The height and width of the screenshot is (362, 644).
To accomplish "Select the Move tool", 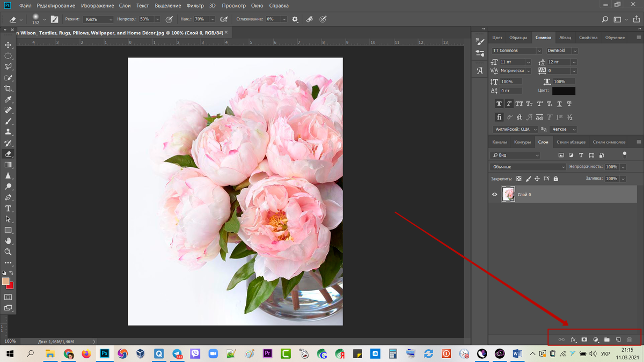I will point(8,45).
